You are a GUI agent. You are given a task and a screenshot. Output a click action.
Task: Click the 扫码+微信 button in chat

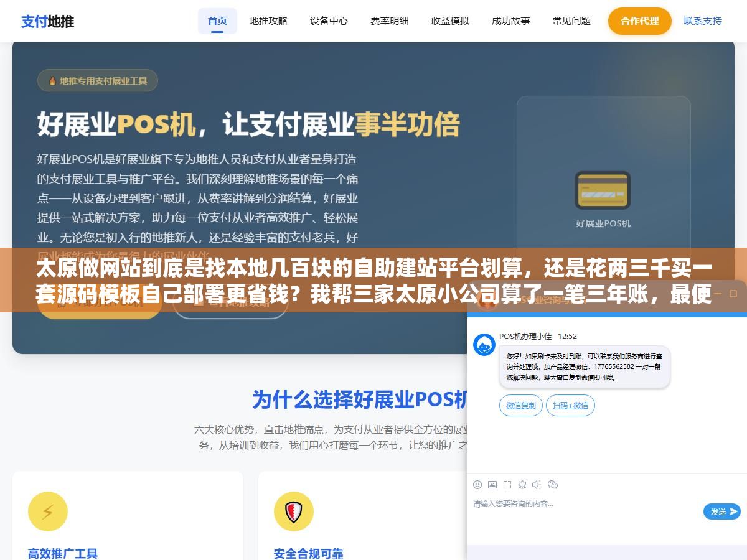tap(570, 406)
